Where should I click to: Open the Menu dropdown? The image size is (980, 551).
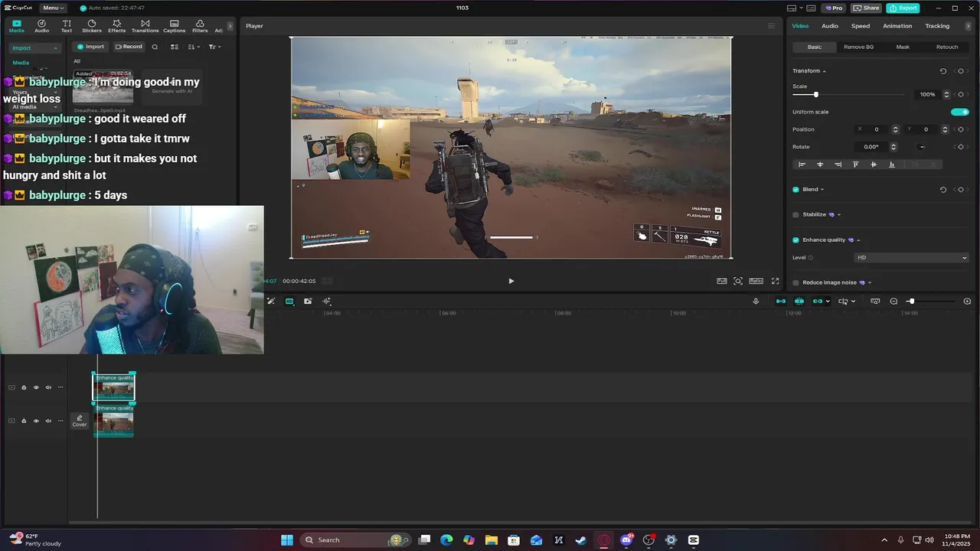[x=53, y=8]
